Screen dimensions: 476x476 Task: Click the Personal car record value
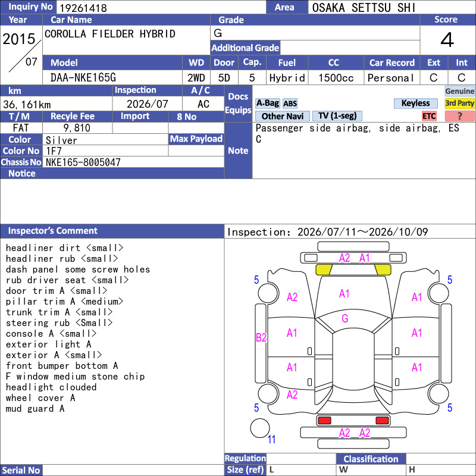point(391,78)
